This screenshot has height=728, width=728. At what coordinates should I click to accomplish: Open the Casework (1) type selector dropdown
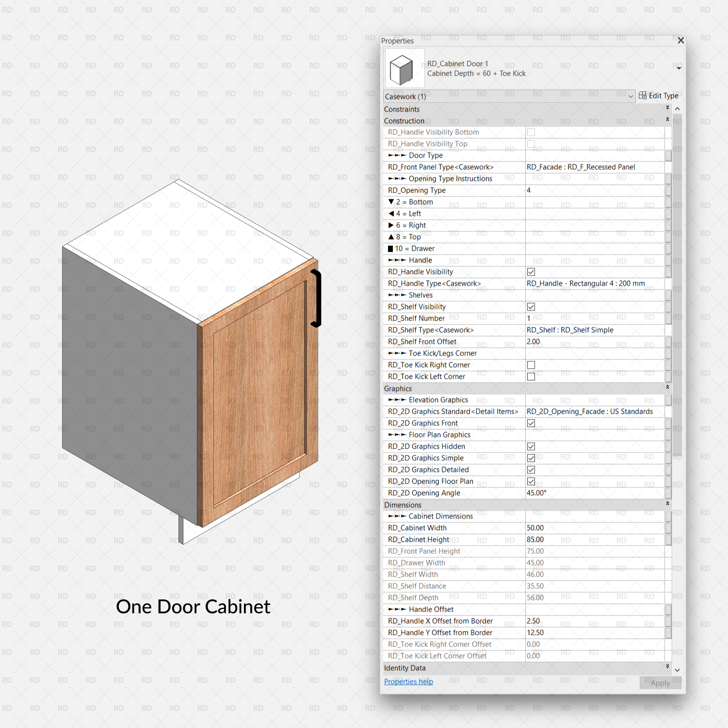coord(630,96)
